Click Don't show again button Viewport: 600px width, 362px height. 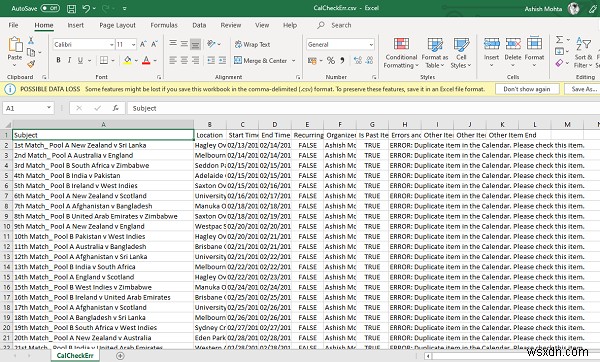click(x=527, y=89)
